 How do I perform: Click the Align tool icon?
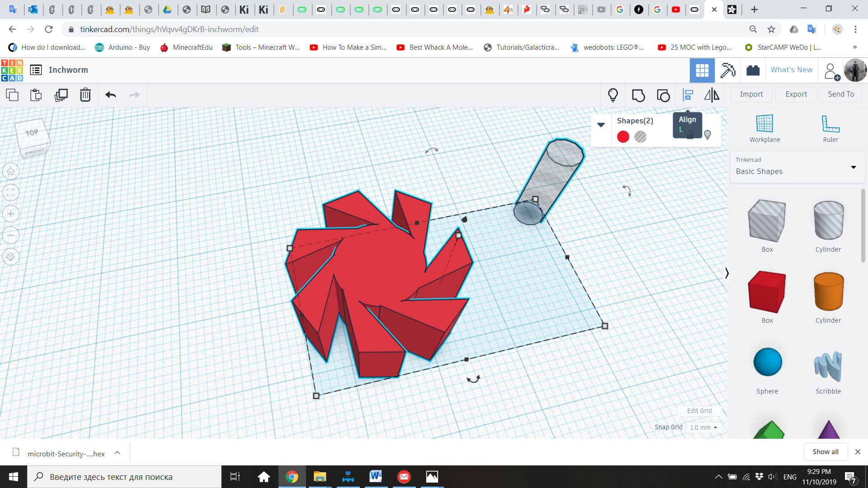click(688, 95)
